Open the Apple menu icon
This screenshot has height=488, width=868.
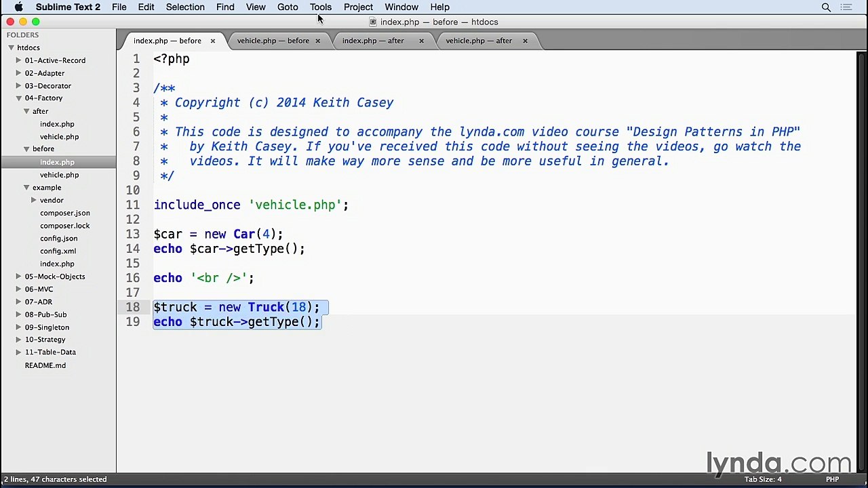click(18, 7)
